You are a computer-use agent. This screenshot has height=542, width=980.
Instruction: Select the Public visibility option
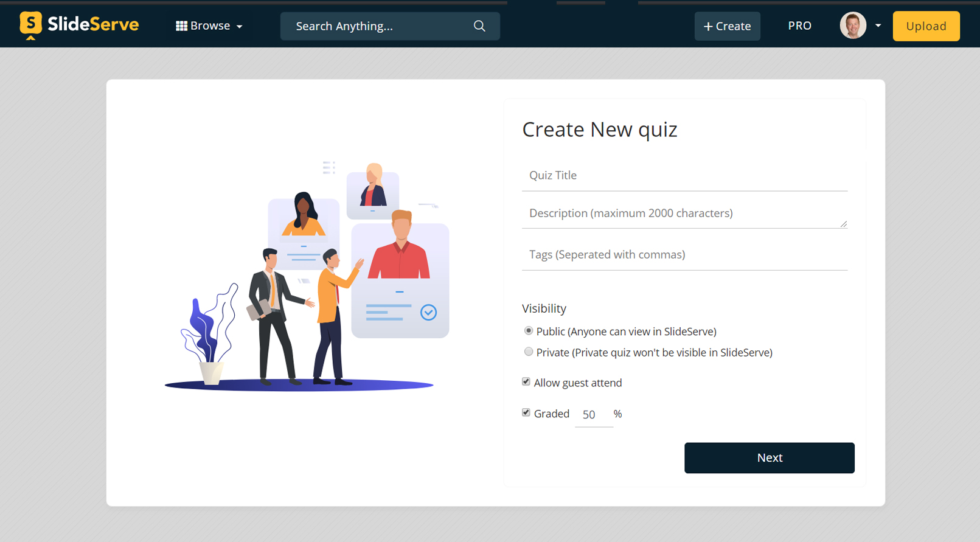[x=529, y=331]
